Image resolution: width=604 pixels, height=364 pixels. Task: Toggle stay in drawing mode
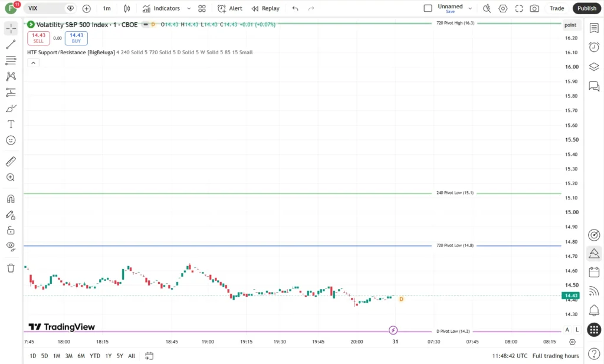pyautogui.click(x=11, y=215)
